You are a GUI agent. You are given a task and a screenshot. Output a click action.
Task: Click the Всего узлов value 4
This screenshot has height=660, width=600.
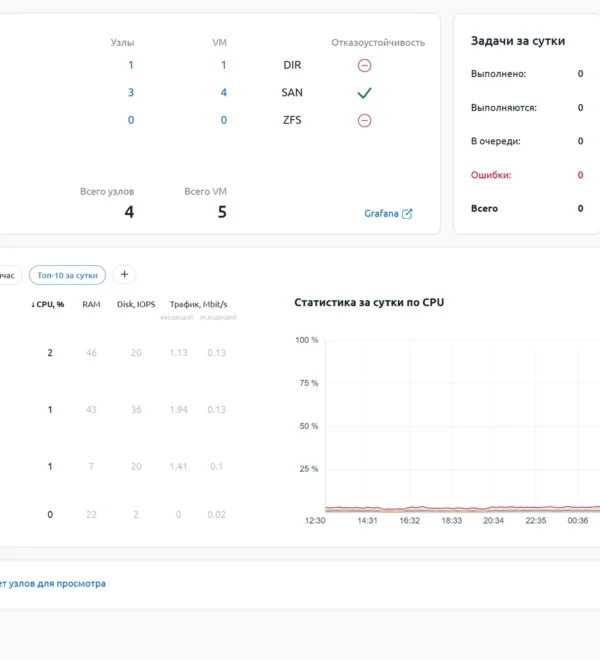pyautogui.click(x=129, y=212)
